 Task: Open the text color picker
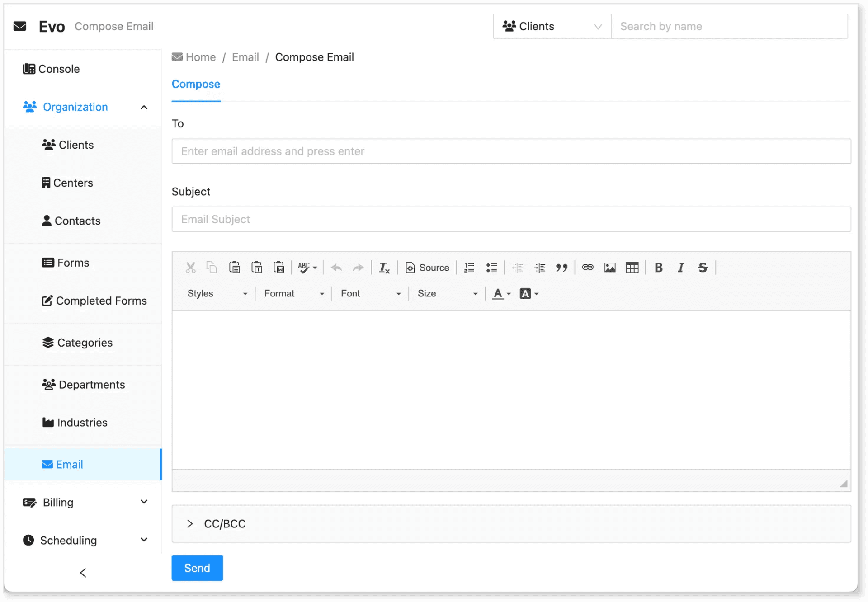tap(502, 293)
